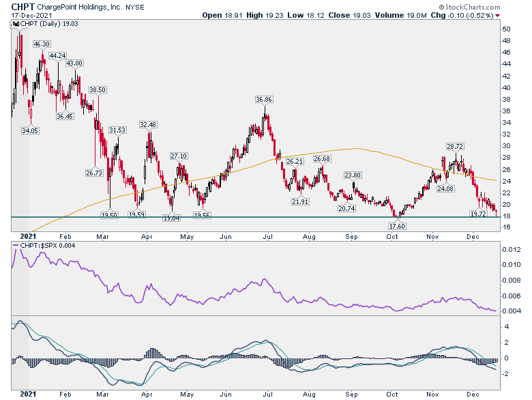This screenshot has height=400, width=532.
Task: Click the 28.72 November high label
Action: click(455, 147)
